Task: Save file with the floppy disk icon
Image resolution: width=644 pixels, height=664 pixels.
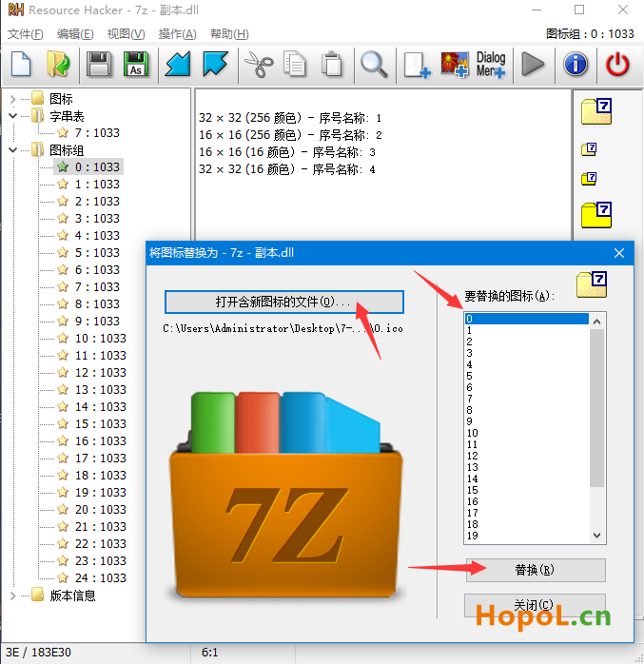Action: [x=99, y=65]
